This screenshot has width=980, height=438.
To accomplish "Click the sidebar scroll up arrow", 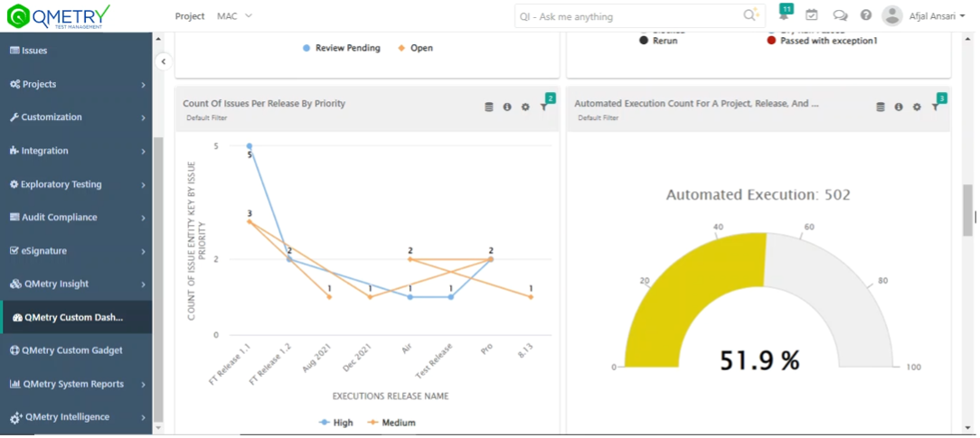I will [x=158, y=40].
